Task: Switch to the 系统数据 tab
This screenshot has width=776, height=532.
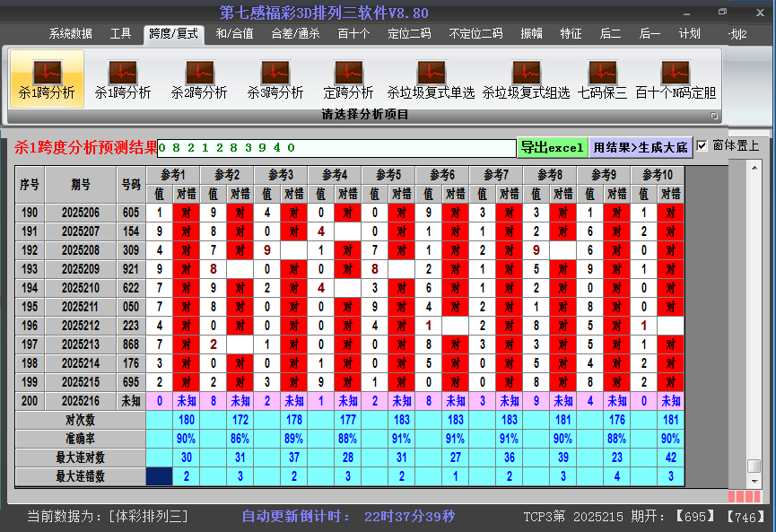Action: (x=70, y=34)
